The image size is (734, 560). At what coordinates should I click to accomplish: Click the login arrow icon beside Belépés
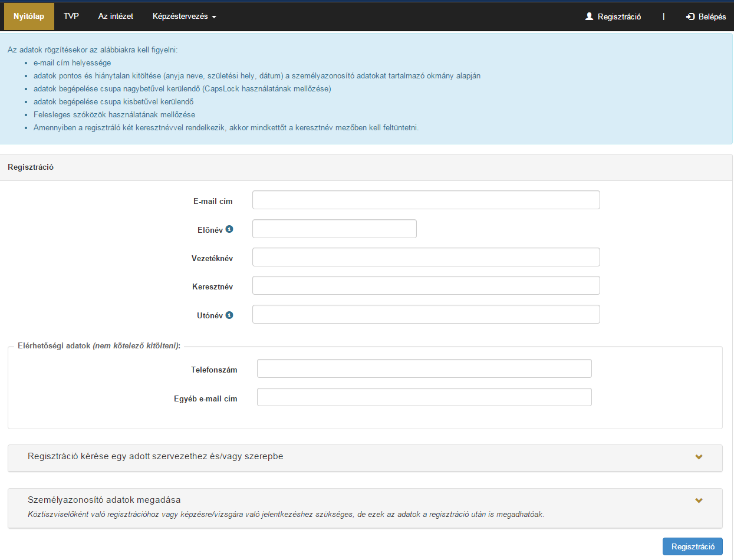[690, 17]
